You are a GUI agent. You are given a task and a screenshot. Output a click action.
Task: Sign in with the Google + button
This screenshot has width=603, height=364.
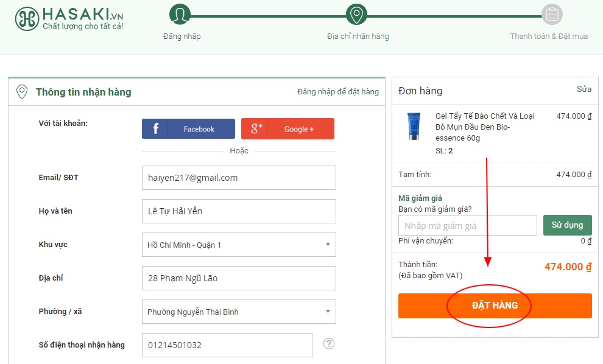click(x=287, y=129)
